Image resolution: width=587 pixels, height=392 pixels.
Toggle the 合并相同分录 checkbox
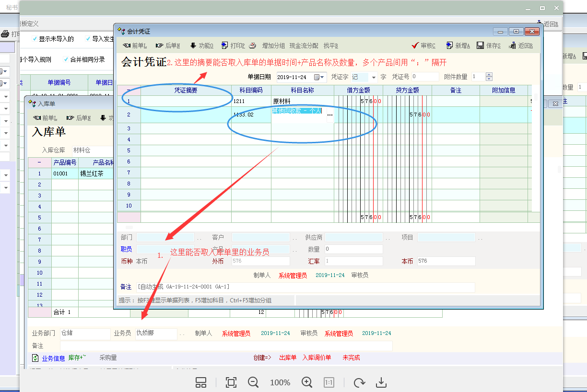tap(66, 59)
